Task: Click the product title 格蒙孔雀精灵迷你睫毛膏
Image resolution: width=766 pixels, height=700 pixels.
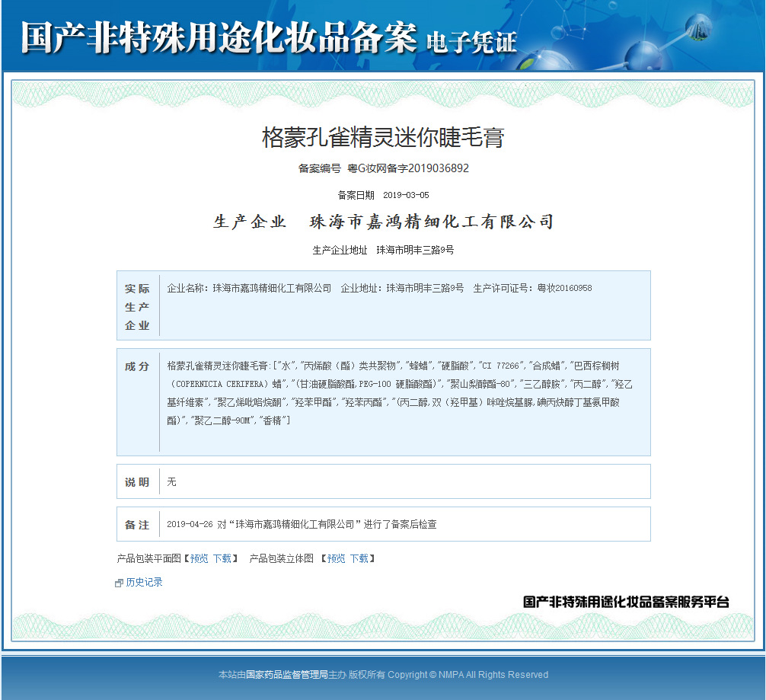Action: [x=383, y=137]
